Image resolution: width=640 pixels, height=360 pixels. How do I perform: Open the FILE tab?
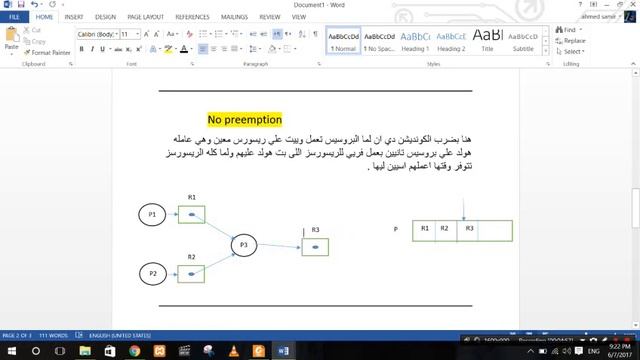point(14,17)
